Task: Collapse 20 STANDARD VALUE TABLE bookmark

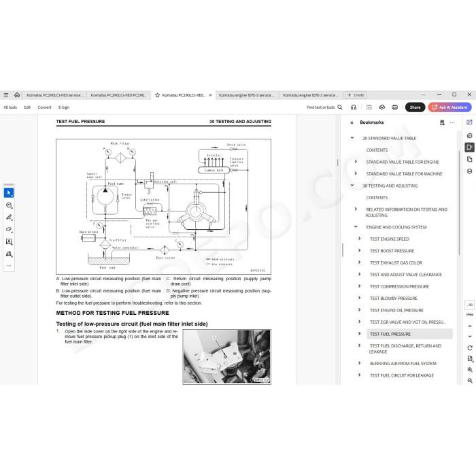Action: [352, 138]
